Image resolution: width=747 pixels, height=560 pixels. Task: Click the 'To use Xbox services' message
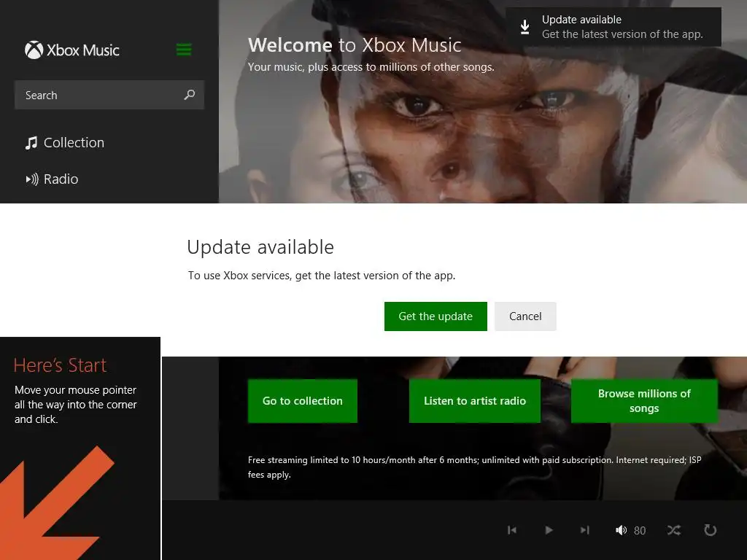[x=322, y=276]
